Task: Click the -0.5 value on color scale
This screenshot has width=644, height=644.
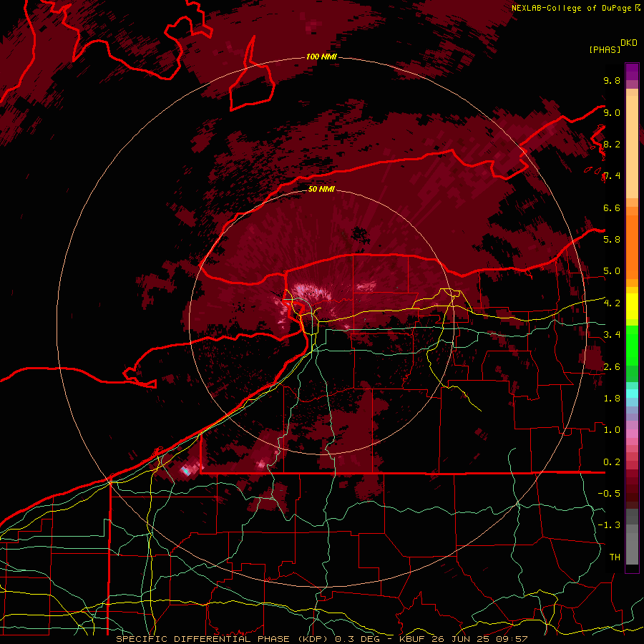Action: click(x=609, y=494)
